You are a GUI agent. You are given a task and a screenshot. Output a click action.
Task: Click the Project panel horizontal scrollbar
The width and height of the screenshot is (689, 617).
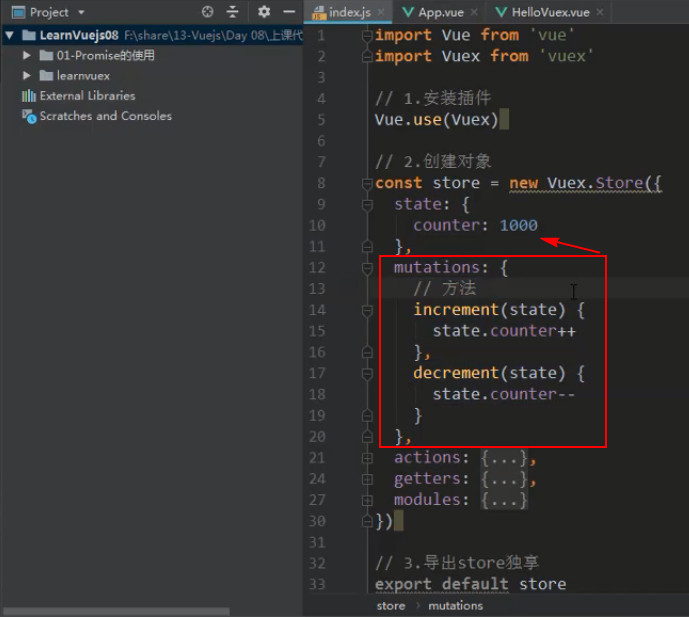(x=116, y=612)
